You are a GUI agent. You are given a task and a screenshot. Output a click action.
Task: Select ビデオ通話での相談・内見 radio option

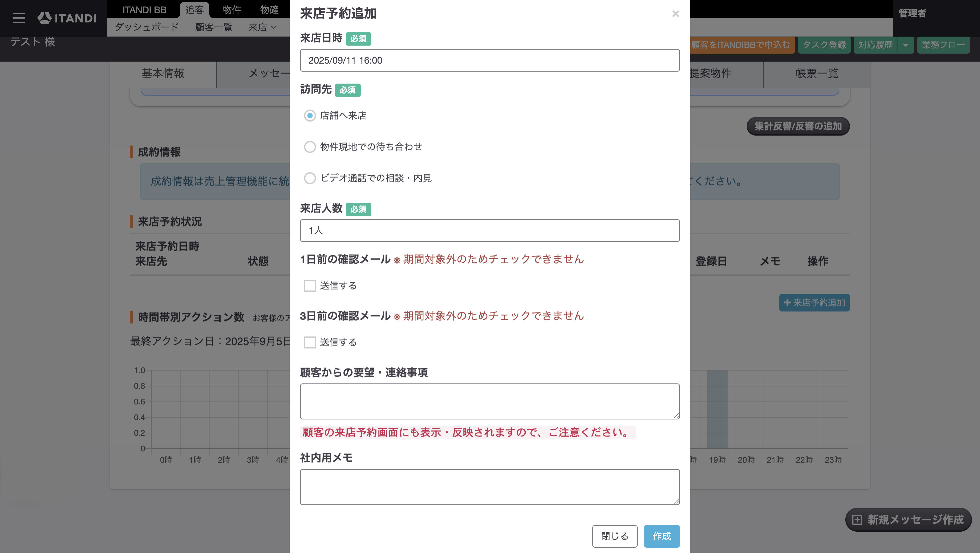(x=310, y=178)
